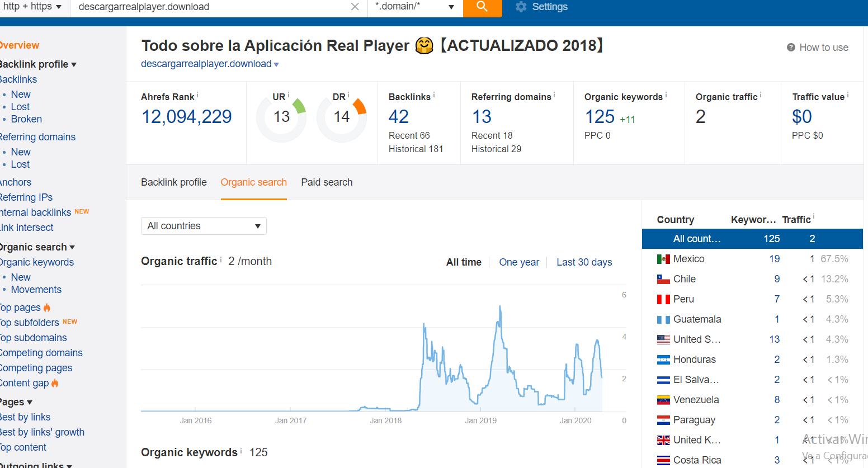Open Referring IPs in sidebar
Viewport: 868px width, 468px height.
[26, 197]
